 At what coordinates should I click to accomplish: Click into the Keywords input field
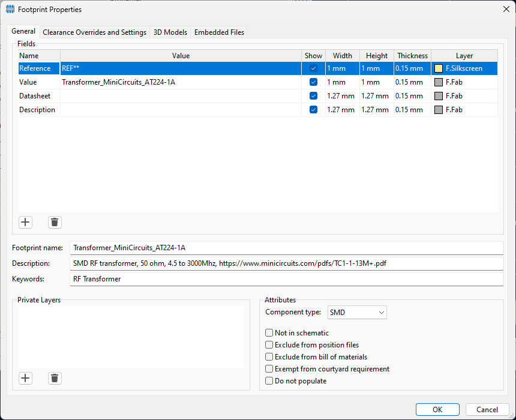click(x=287, y=279)
